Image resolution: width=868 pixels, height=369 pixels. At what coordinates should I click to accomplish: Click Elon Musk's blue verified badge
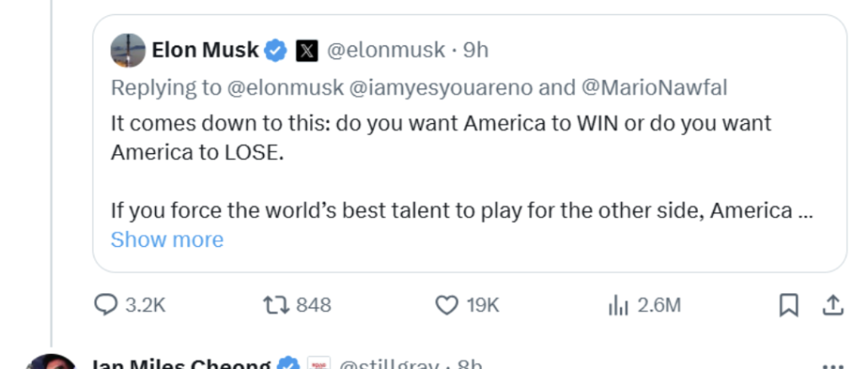(276, 51)
